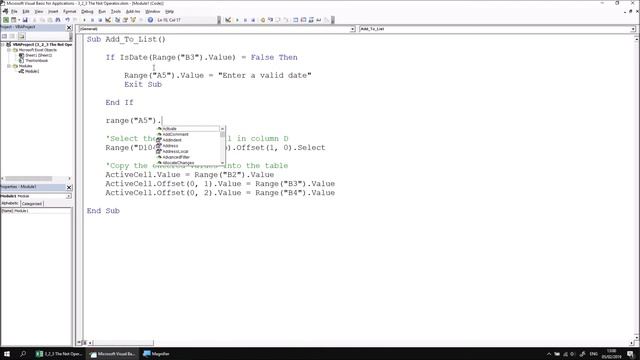640x360 pixels.
Task: Collapse the Modules folder
Action: tap(9, 66)
